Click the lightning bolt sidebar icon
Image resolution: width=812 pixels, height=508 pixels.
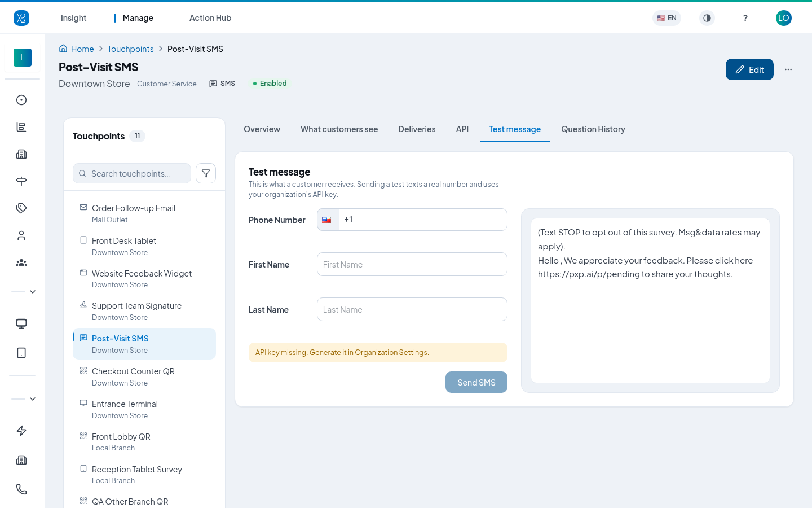click(21, 431)
